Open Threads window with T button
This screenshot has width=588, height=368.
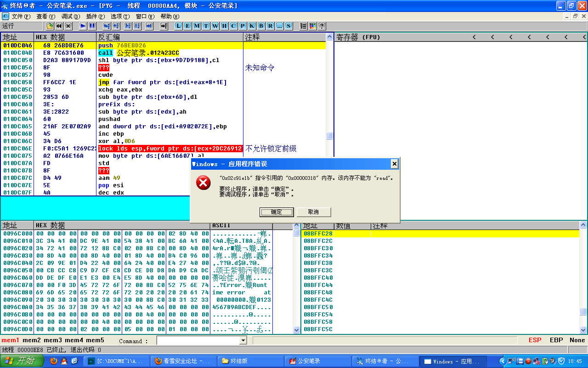point(206,26)
